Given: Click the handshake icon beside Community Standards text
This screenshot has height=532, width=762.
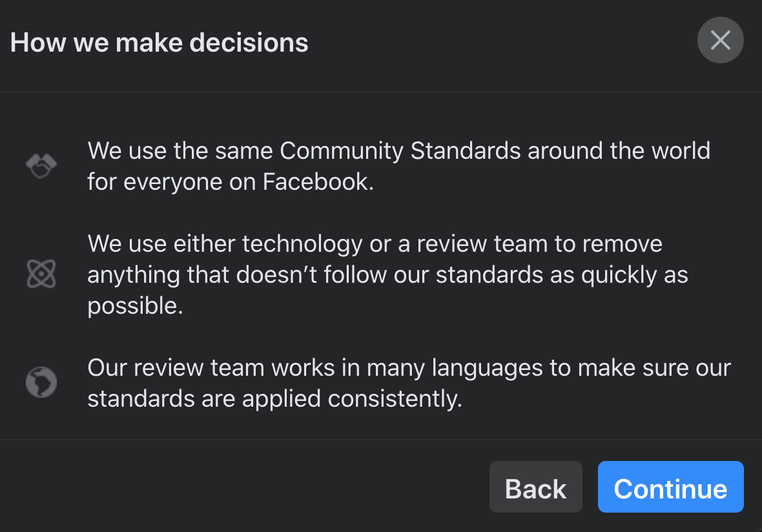Looking at the screenshot, I should coord(41,166).
